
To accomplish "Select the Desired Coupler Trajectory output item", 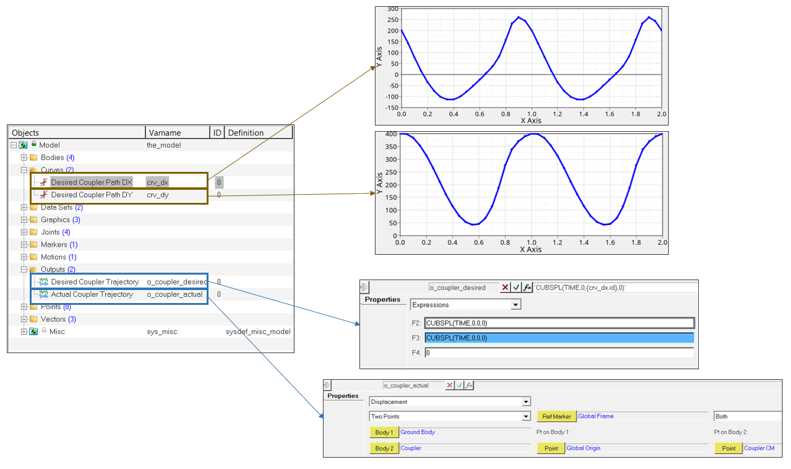I will [x=94, y=282].
